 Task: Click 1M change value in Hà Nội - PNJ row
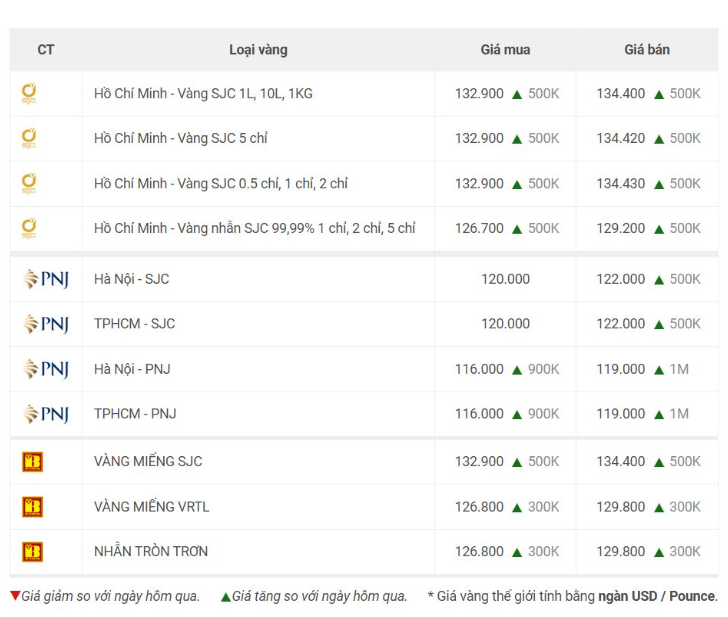[679, 369]
